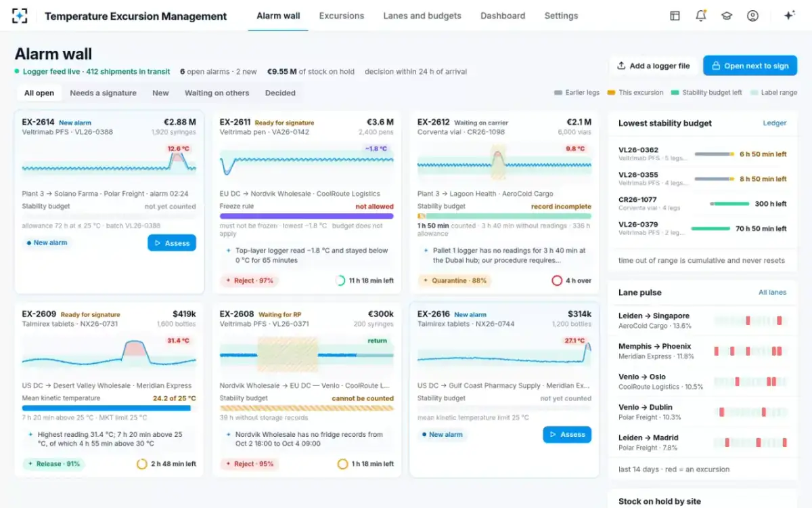Image resolution: width=812 pixels, height=508 pixels.
Task: Click the Reject · 95% recommendation chip
Action: (249, 464)
